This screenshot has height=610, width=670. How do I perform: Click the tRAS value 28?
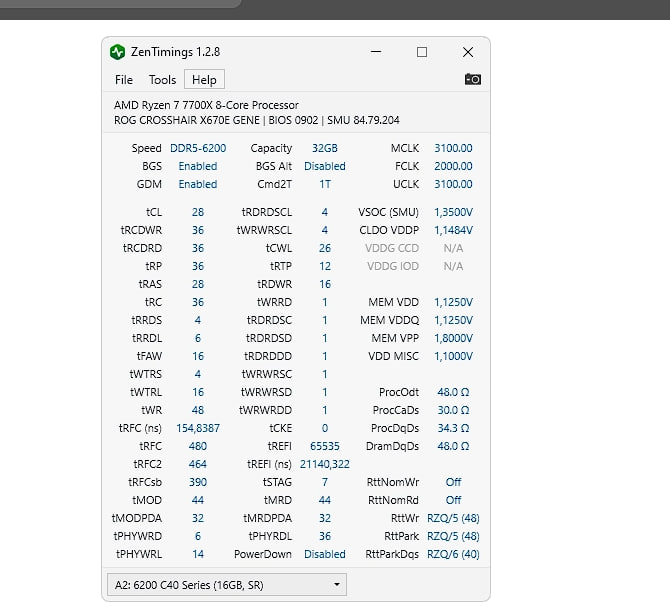click(198, 284)
